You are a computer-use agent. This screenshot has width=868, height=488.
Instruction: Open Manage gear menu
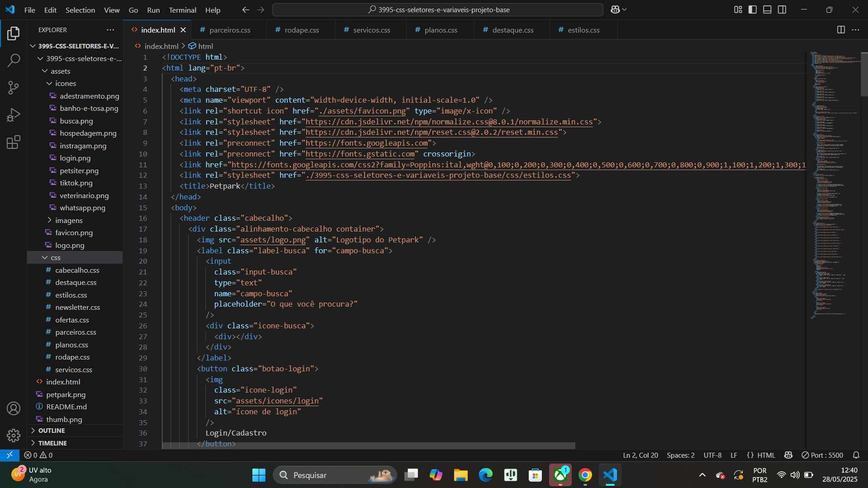pyautogui.click(x=14, y=436)
